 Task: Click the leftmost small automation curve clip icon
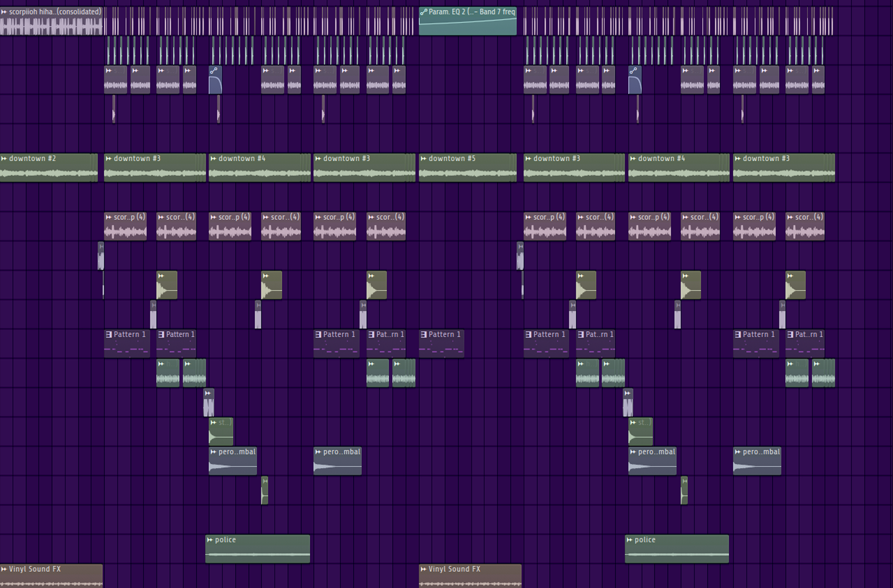tap(213, 71)
